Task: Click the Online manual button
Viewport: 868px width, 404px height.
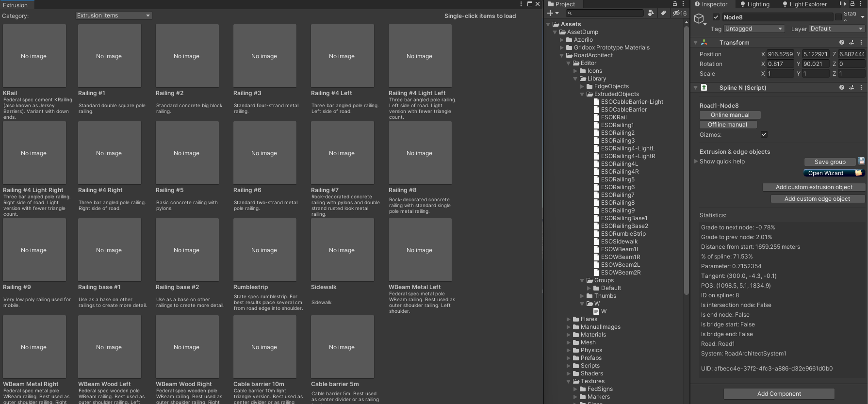Action: point(730,115)
